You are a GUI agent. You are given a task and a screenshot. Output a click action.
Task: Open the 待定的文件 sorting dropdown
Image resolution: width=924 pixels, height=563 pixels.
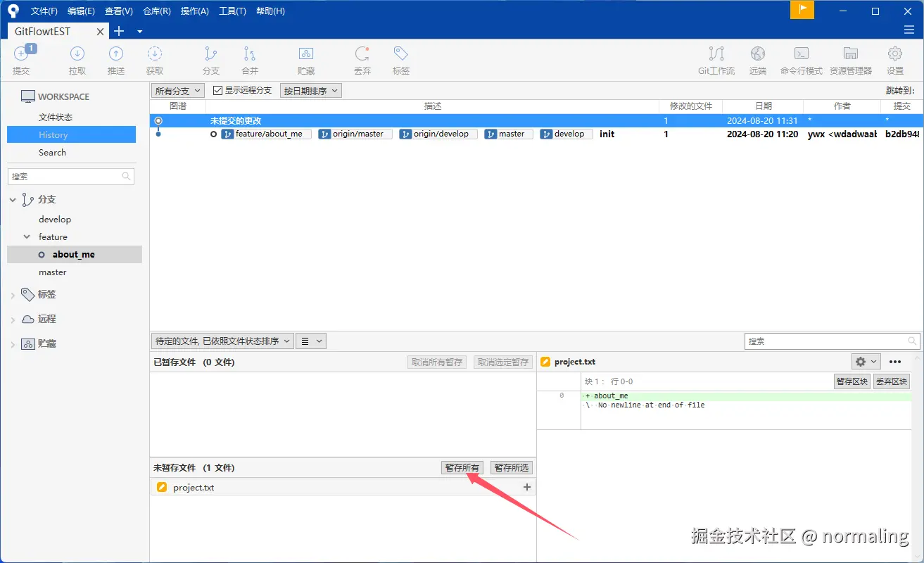pos(222,341)
